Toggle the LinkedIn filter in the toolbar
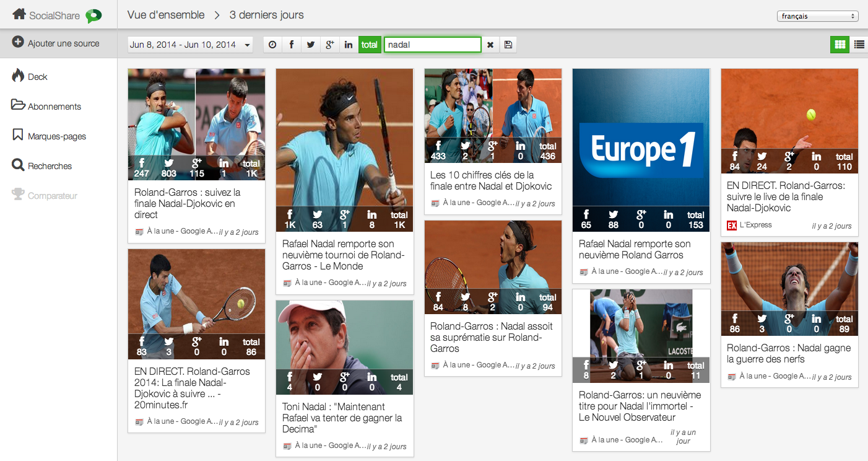 coord(349,45)
